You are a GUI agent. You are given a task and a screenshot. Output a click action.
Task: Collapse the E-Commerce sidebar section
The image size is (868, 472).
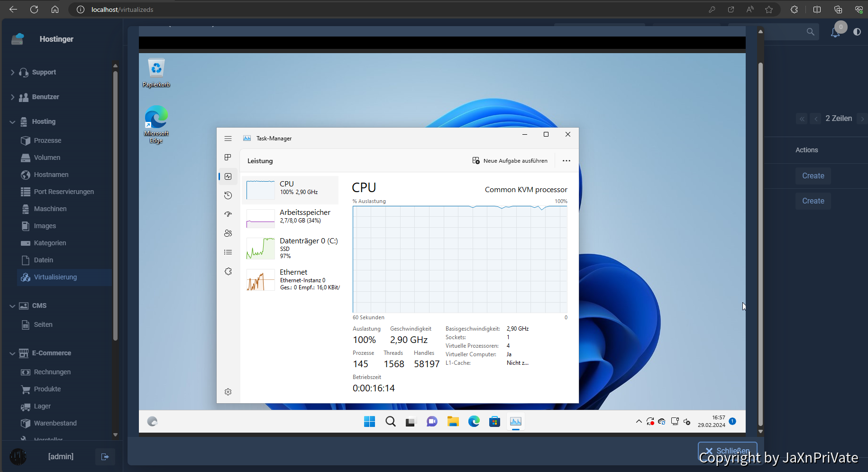click(13, 353)
